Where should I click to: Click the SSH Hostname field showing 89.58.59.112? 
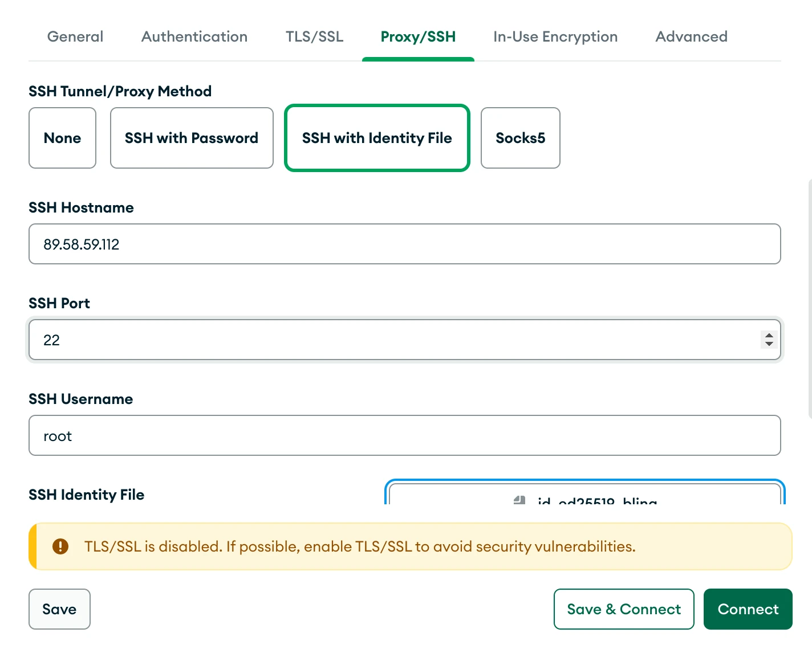pos(405,244)
